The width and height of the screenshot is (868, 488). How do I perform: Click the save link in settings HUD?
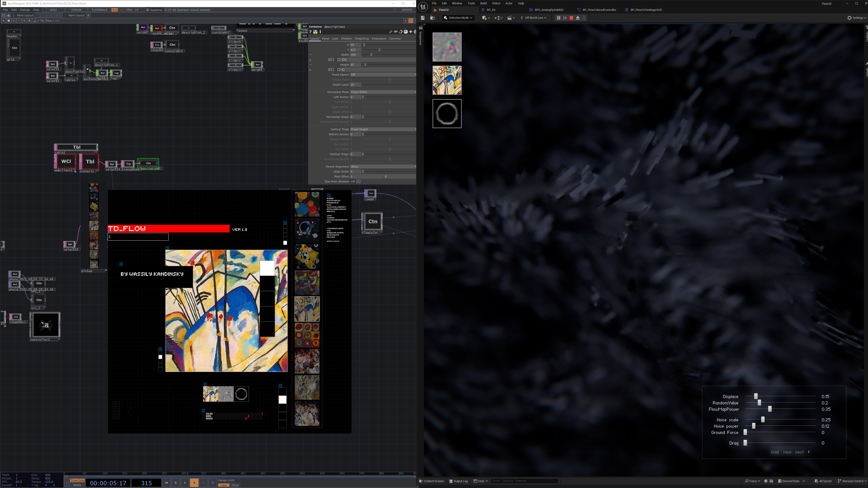pyautogui.click(x=787, y=452)
